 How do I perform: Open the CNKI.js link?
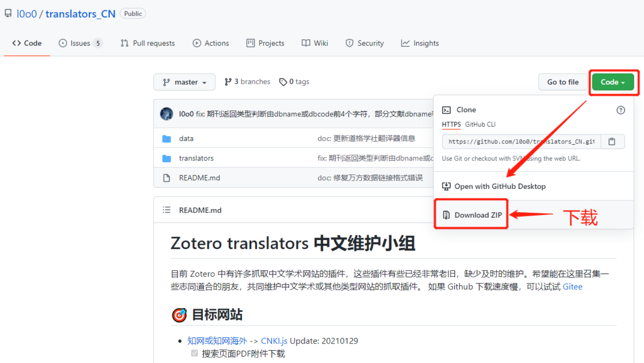tap(274, 341)
